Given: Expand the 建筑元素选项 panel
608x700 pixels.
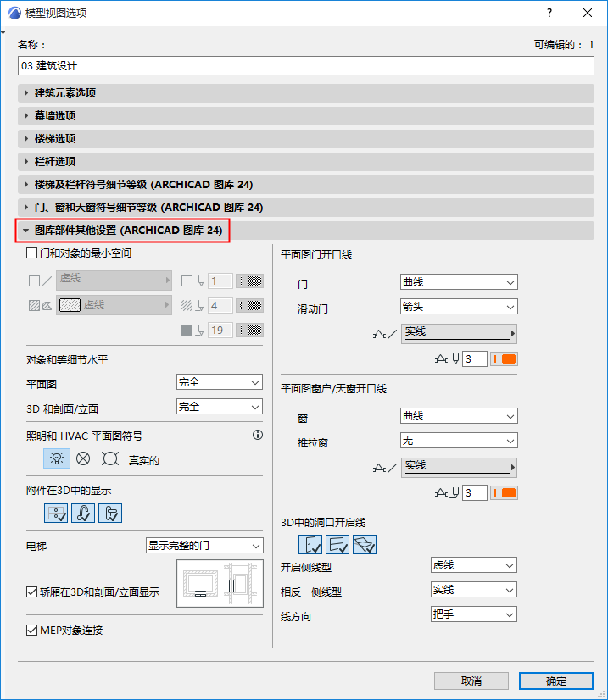Looking at the screenshot, I should (306, 93).
